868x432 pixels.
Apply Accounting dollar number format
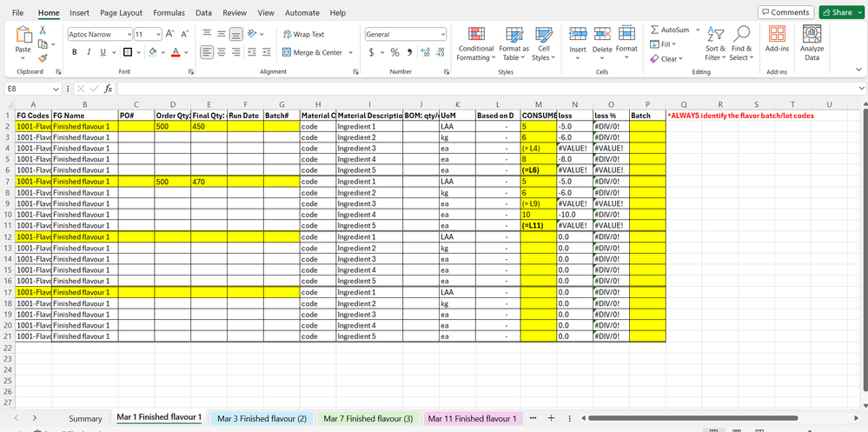(372, 53)
